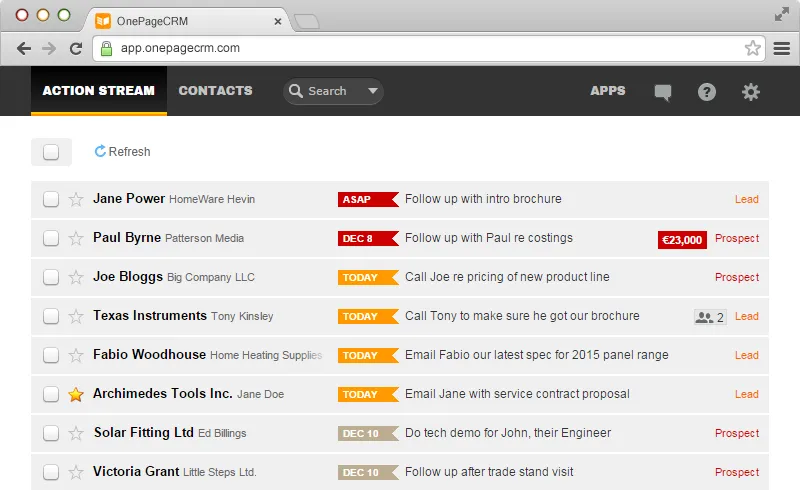Select the OnePageCRM browser tab

click(189, 21)
